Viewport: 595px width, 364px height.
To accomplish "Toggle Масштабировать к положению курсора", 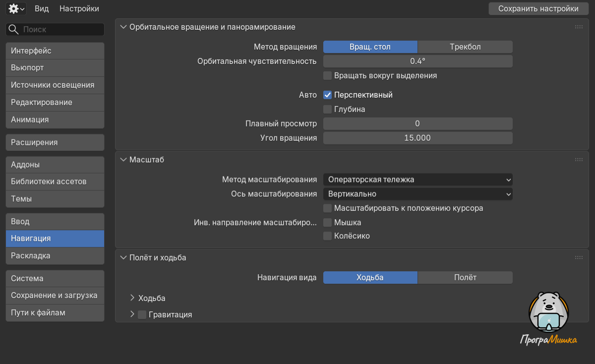I will (327, 208).
